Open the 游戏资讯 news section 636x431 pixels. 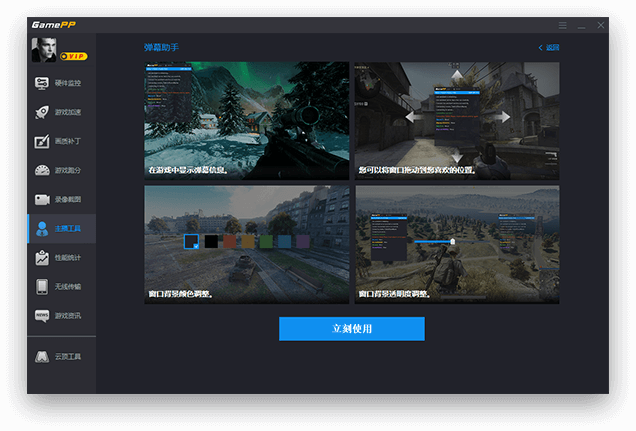(61, 316)
